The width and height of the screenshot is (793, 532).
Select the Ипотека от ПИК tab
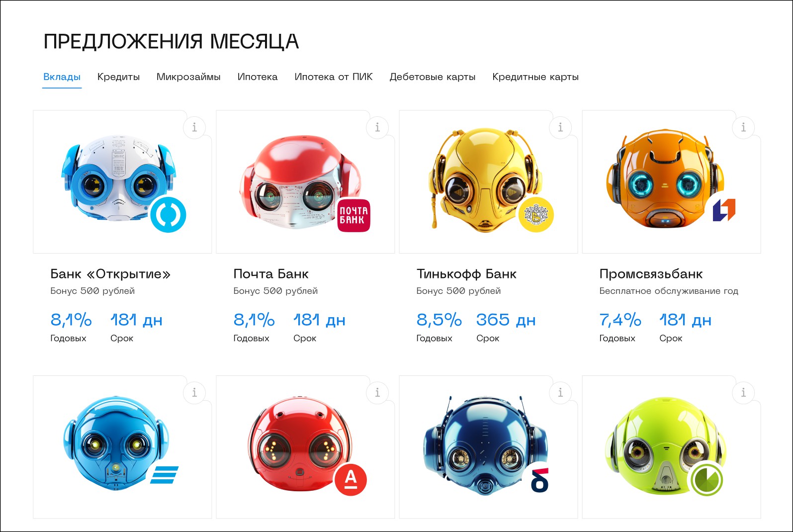click(334, 77)
